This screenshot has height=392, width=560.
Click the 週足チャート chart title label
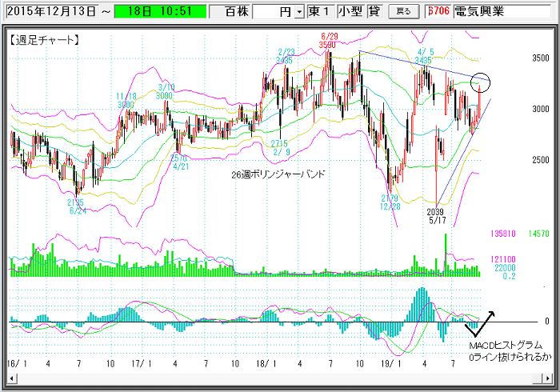coord(44,39)
